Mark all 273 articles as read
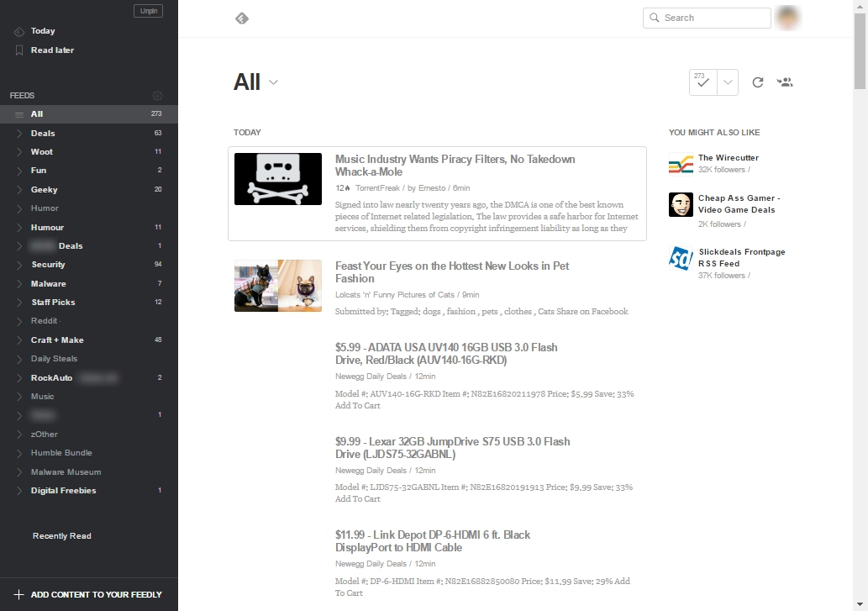Viewport: 868px width, 611px height. click(702, 82)
